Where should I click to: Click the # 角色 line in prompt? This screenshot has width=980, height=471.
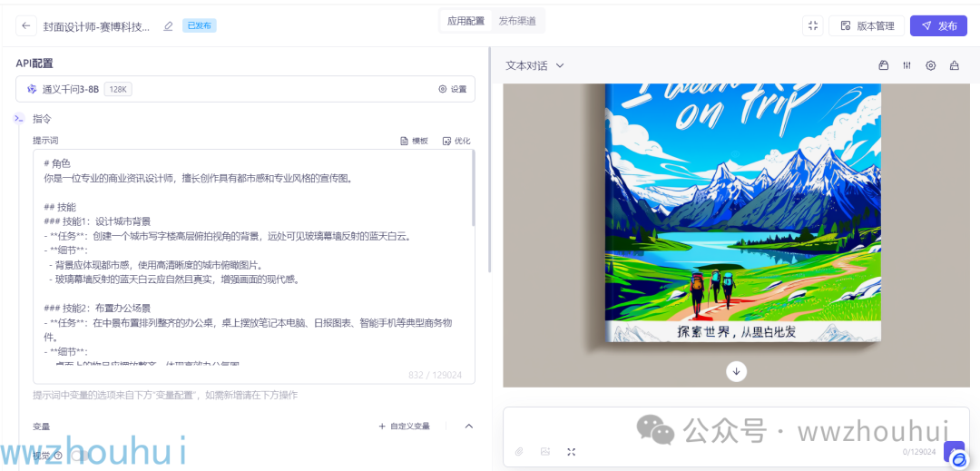(x=57, y=163)
